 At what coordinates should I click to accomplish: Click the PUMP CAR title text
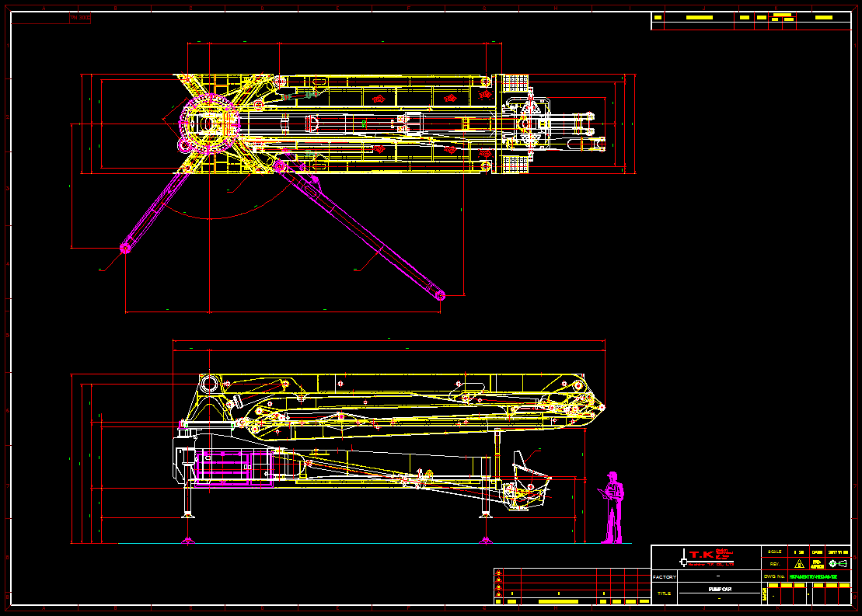tap(719, 590)
